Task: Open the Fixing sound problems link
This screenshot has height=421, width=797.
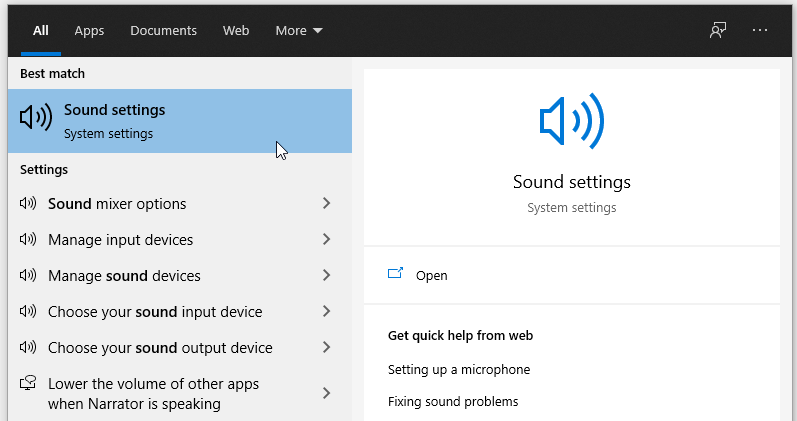Action: coord(453,402)
